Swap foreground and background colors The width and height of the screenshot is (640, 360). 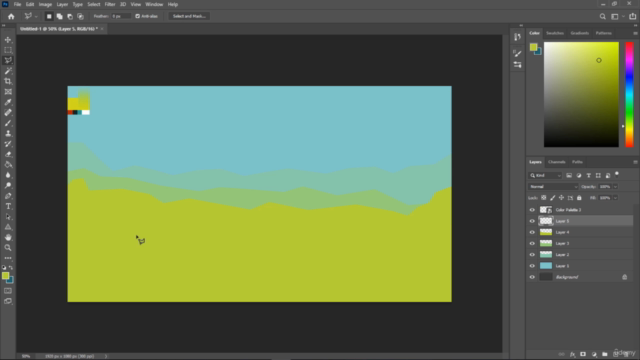pos(11,268)
